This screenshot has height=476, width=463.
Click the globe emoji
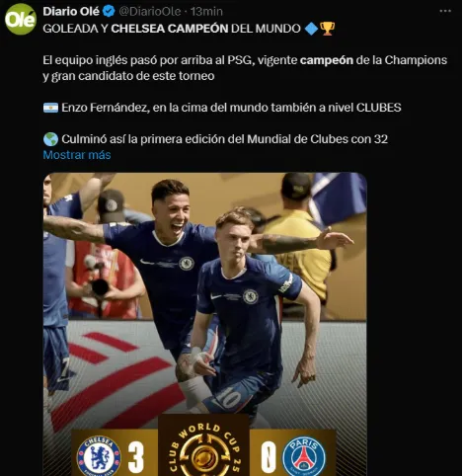50,139
